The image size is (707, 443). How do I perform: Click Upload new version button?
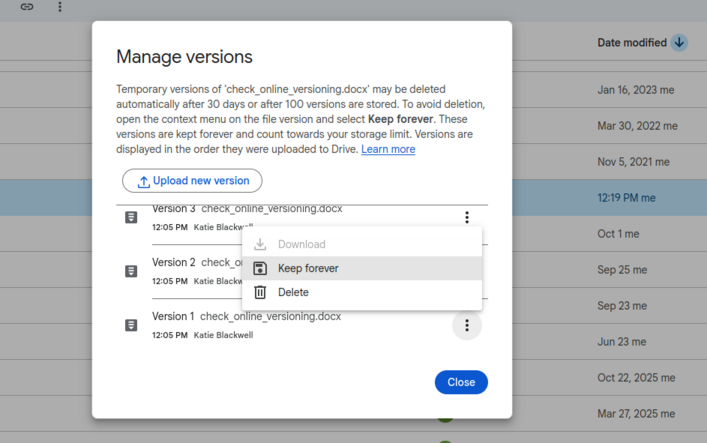192,181
